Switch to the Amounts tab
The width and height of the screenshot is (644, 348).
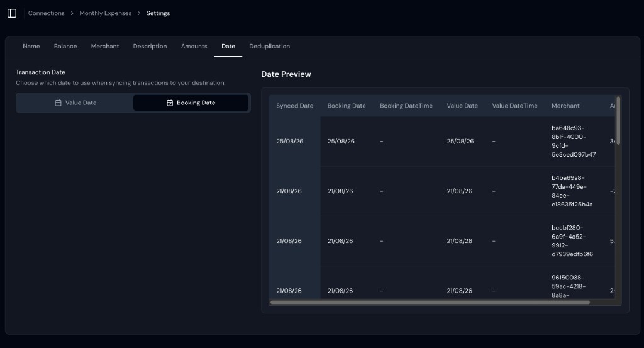[x=194, y=46]
